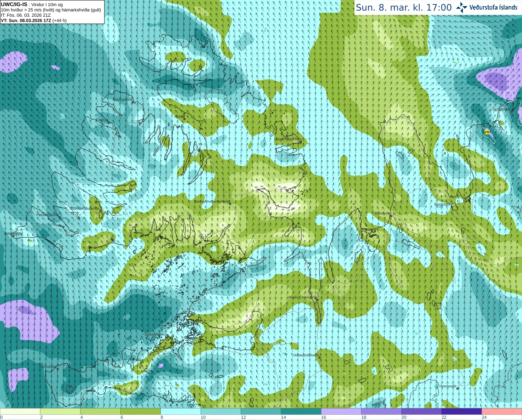The height and width of the screenshot is (420, 522).
Task: Select the Stykkishólmur station label
Action: pos(155,334)
